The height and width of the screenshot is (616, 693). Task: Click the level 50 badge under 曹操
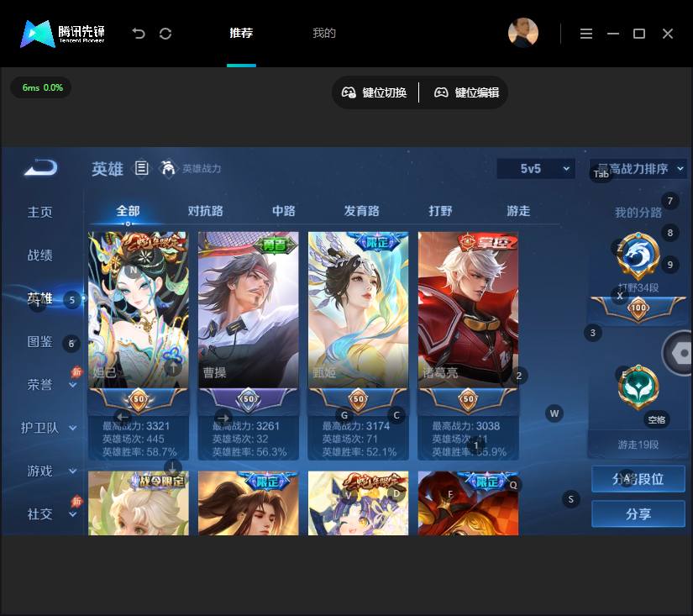(249, 399)
